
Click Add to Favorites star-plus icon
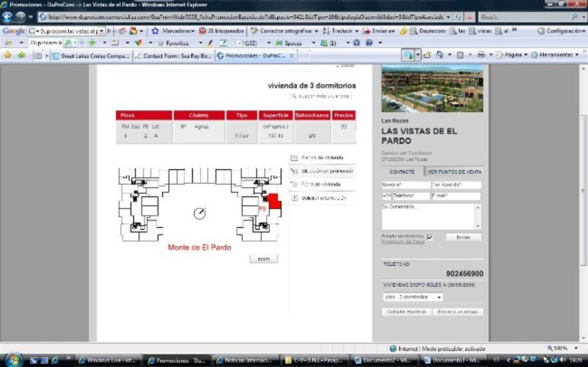tap(21, 55)
